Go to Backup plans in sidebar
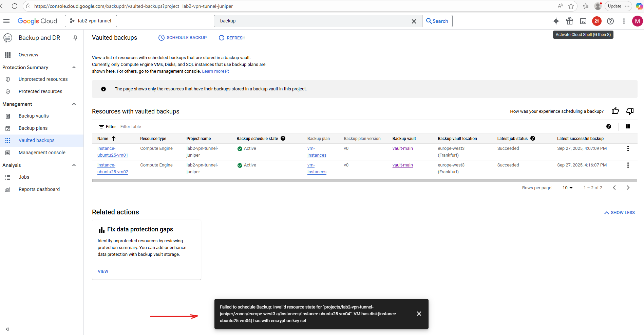This screenshot has width=644, height=335. pos(33,128)
